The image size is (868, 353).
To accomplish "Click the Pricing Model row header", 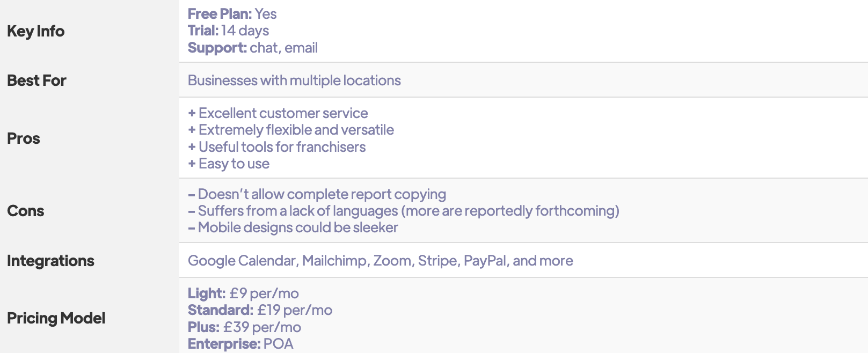I will [56, 318].
